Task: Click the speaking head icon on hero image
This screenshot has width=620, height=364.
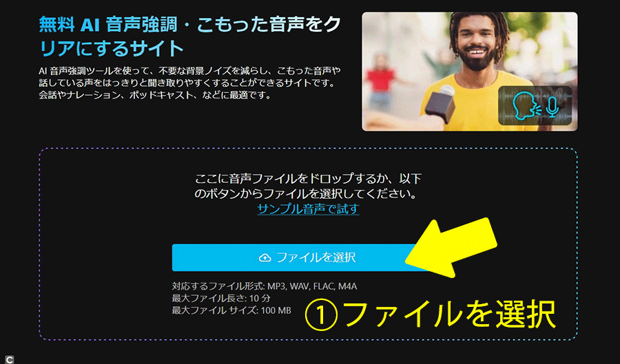Action: [527, 106]
